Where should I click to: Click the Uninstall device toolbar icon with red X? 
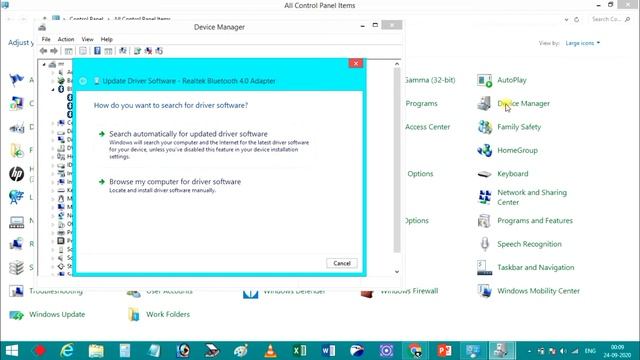pos(148,51)
